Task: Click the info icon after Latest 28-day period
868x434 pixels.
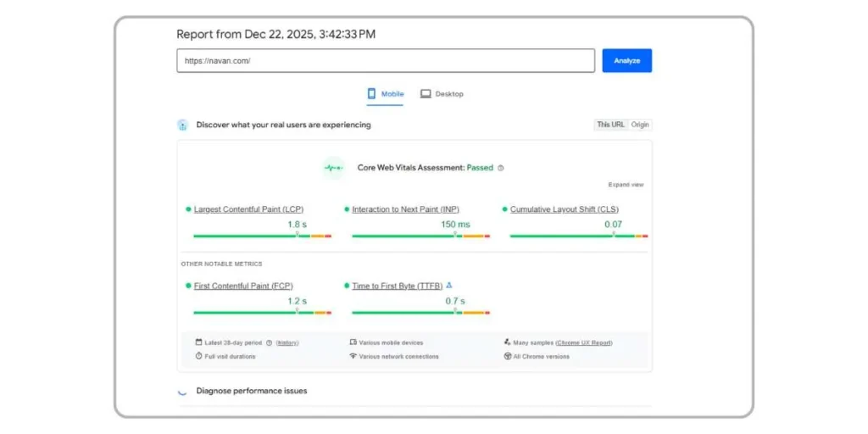Action: (x=269, y=343)
